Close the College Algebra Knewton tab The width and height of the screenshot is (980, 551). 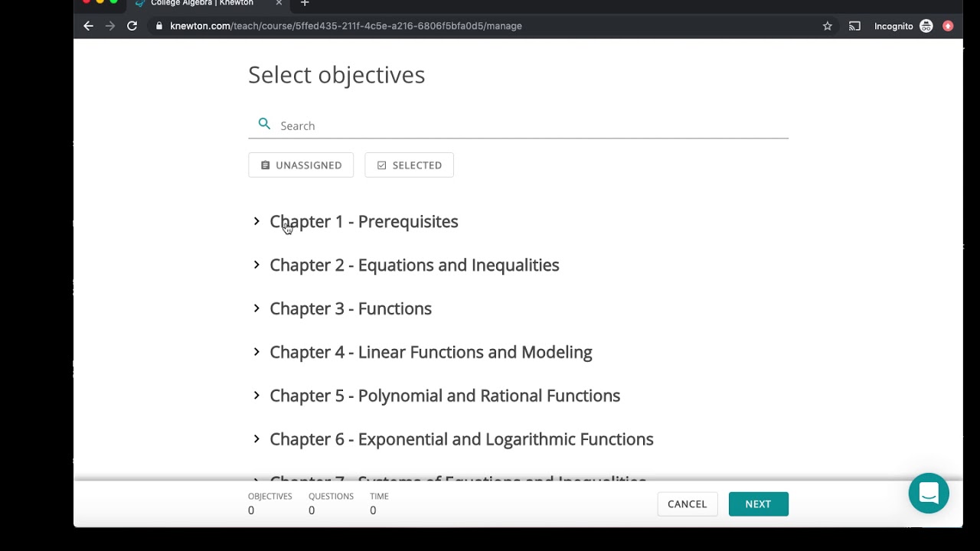tap(279, 3)
